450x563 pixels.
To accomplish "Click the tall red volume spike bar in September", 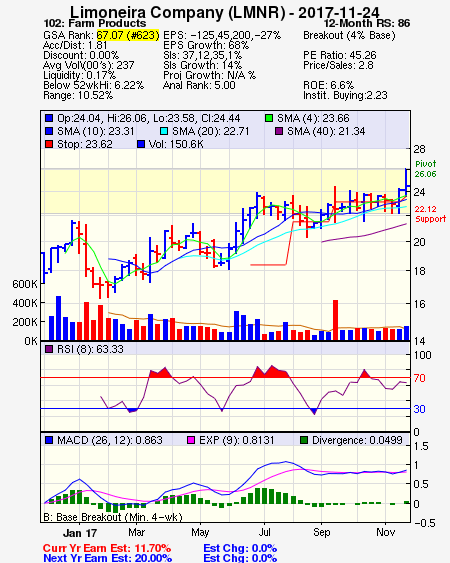I will click(335, 320).
